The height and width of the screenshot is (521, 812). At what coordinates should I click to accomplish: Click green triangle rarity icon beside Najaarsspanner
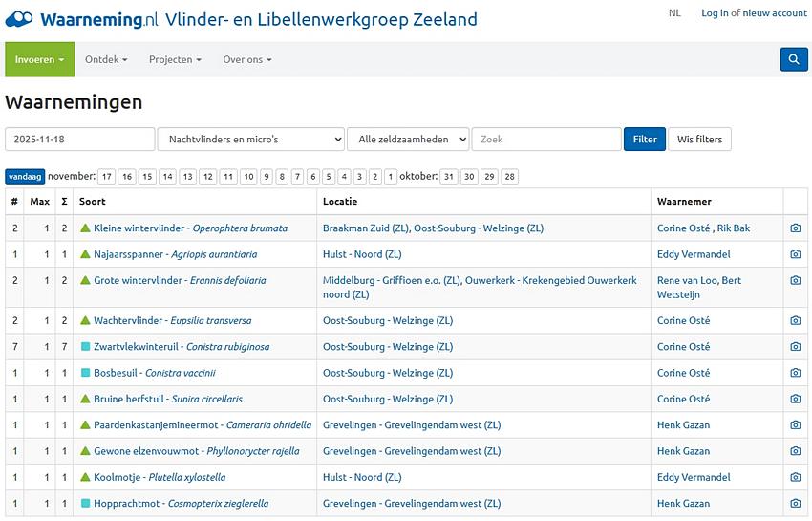coord(85,254)
